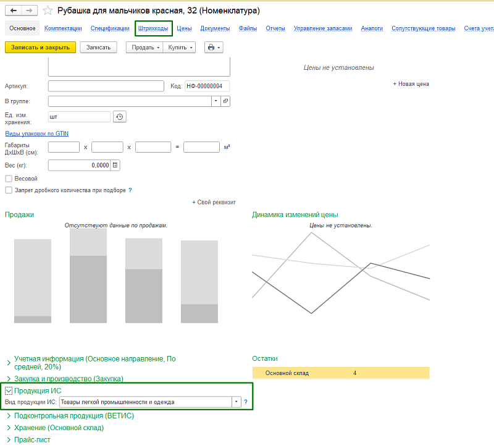
Task: Open the 'Управление запасами' tab
Action: click(323, 28)
